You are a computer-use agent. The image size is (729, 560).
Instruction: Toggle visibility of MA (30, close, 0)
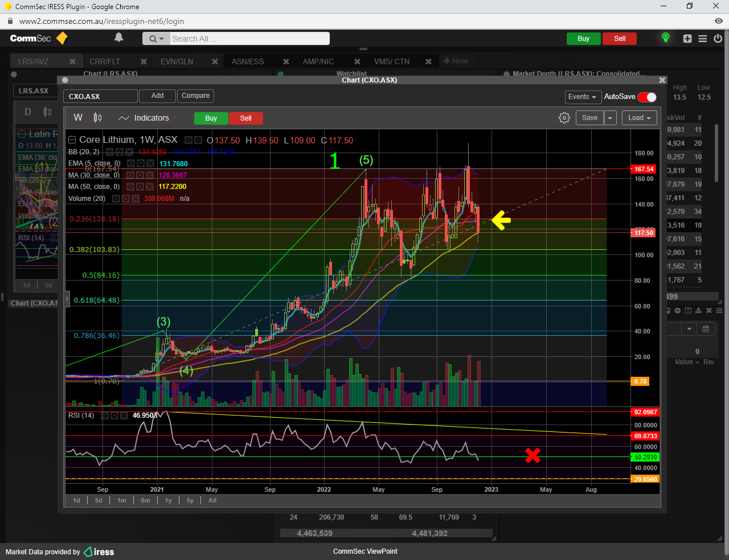pos(130,175)
